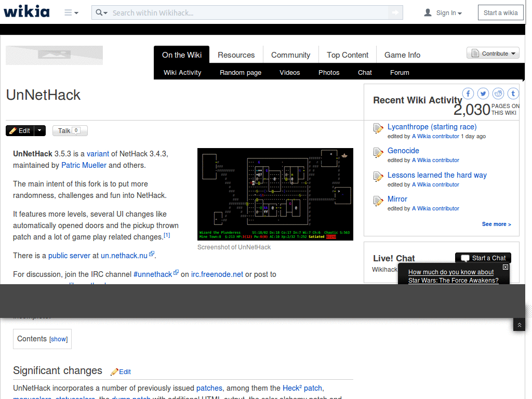Click the Reddit share icon
The image size is (532, 399).
click(x=498, y=94)
